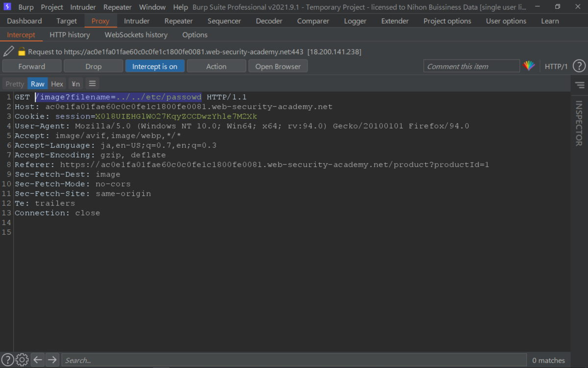Screen dimensions: 588x368
Task: Click the User-Agent header line
Action: coord(242,126)
